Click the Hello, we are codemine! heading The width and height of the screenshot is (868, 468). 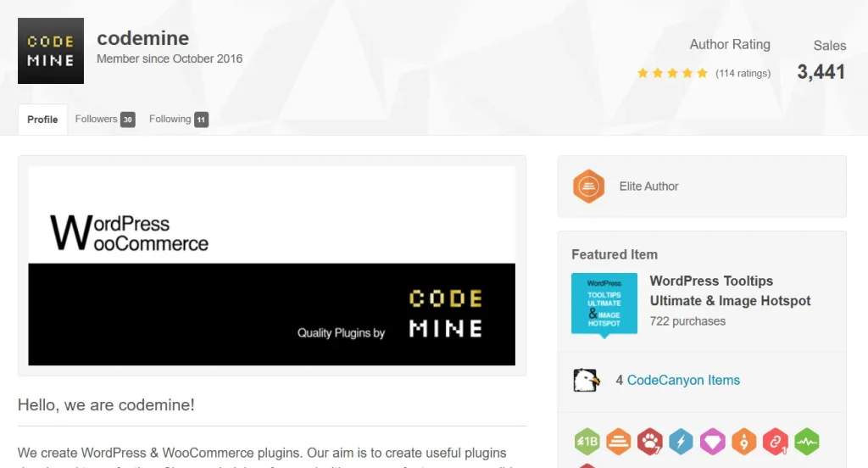(106, 405)
